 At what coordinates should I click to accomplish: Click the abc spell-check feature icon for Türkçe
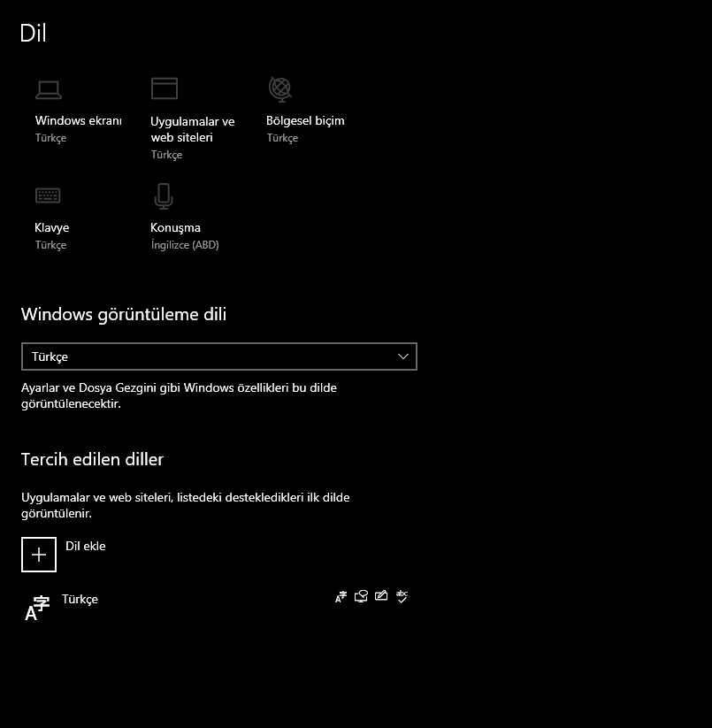pyautogui.click(x=402, y=596)
